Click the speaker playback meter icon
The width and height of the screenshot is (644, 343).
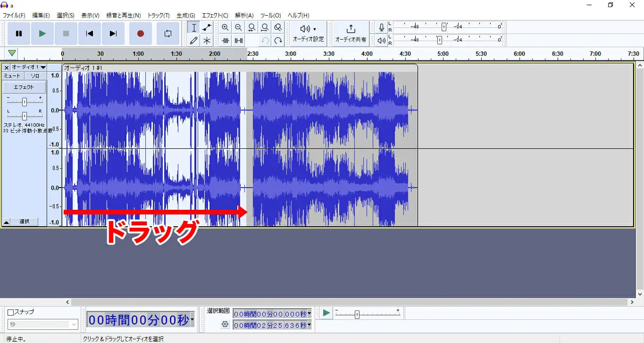(x=382, y=41)
